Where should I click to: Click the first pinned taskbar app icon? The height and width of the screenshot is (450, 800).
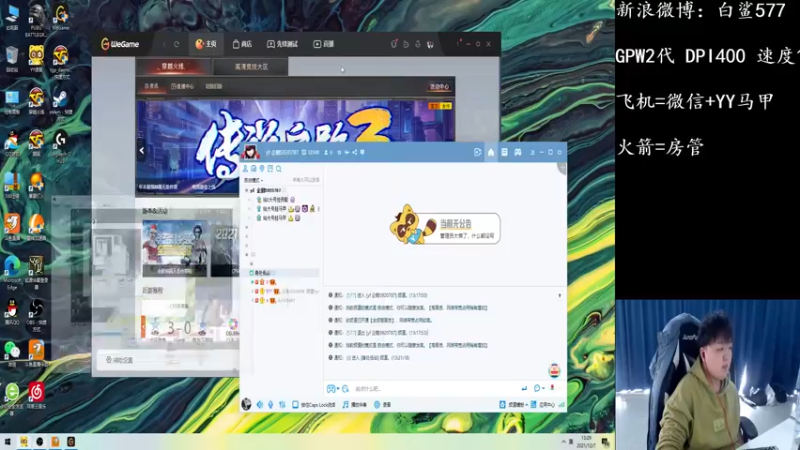click(x=23, y=442)
